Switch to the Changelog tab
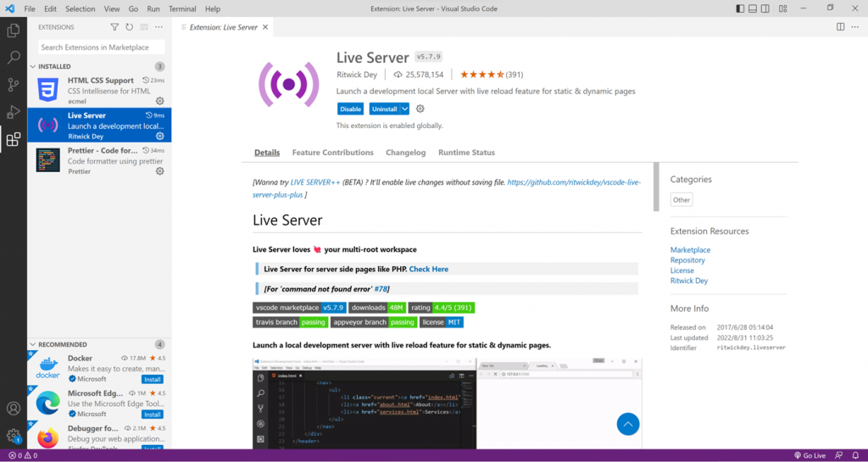This screenshot has height=462, width=868. pyautogui.click(x=406, y=152)
